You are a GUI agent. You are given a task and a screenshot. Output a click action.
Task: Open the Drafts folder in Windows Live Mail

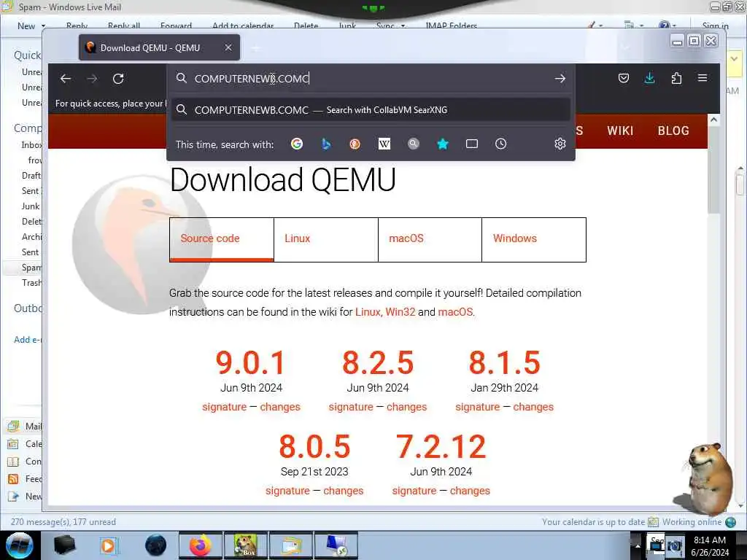(x=31, y=176)
